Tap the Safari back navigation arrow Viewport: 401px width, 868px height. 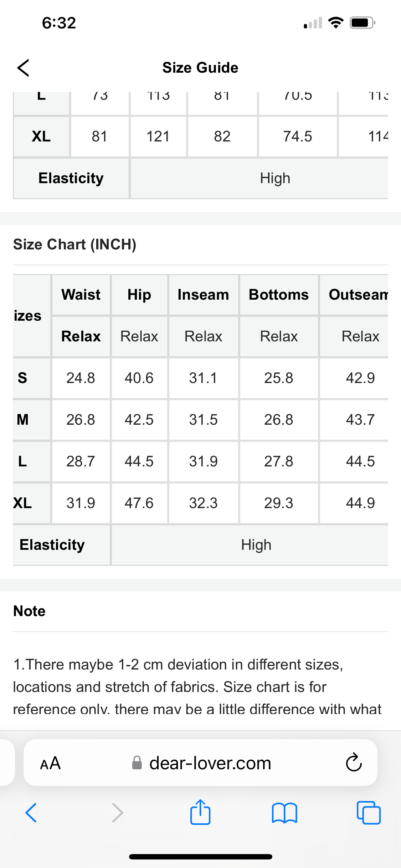pos(31,813)
